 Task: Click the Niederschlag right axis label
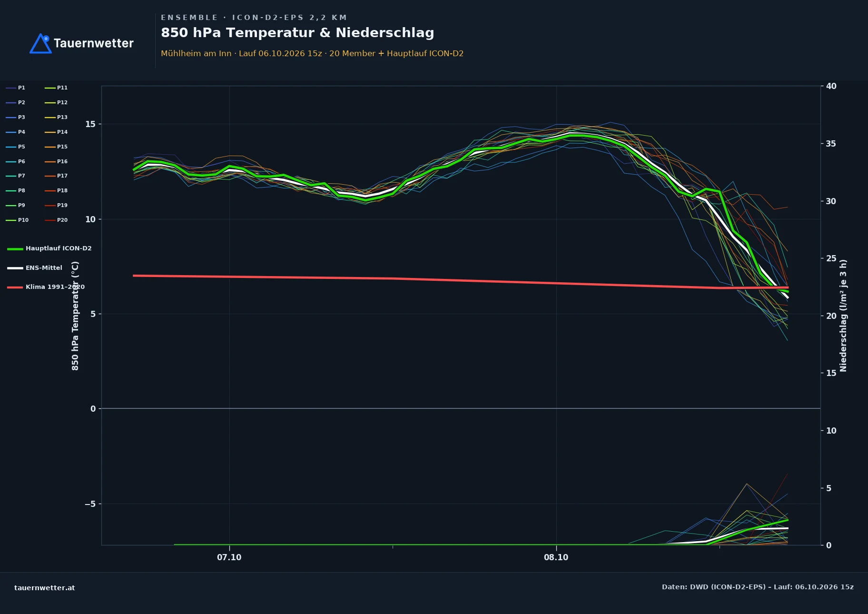[843, 316]
